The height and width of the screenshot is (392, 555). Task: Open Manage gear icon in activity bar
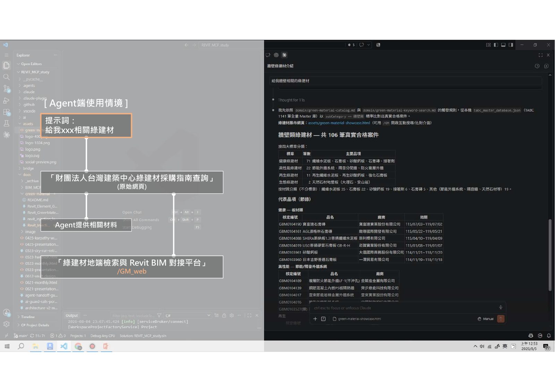click(6, 324)
